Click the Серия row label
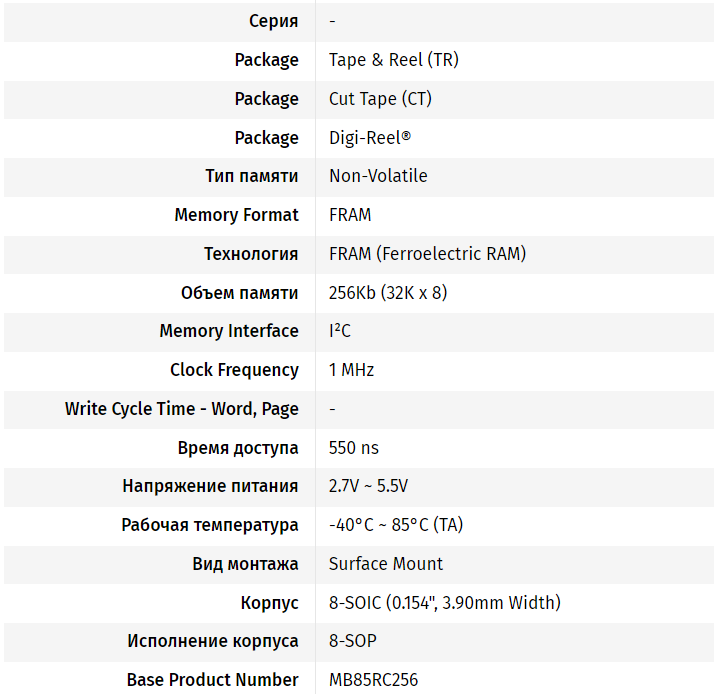Viewport: 714px width, 694px height. point(273,21)
